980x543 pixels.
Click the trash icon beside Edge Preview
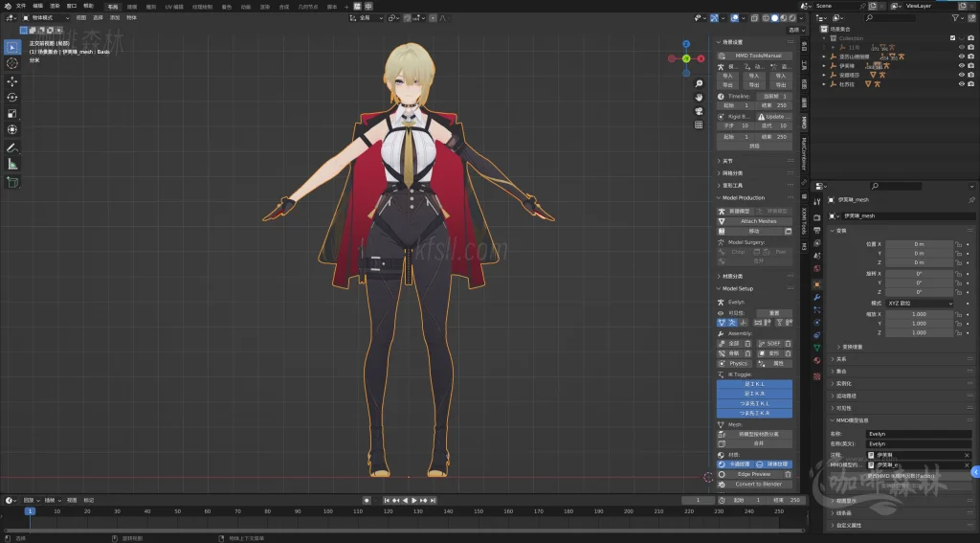tap(789, 474)
